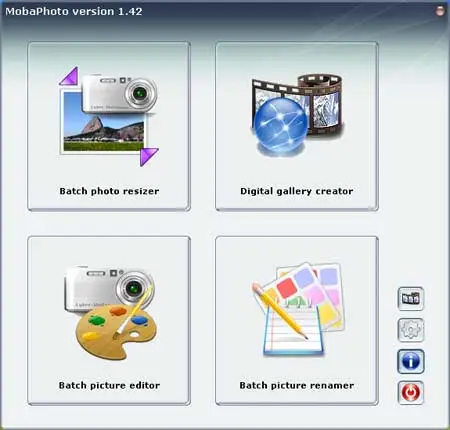The height and width of the screenshot is (430, 450).
Task: Show the blue info about icon
Action: (x=411, y=361)
